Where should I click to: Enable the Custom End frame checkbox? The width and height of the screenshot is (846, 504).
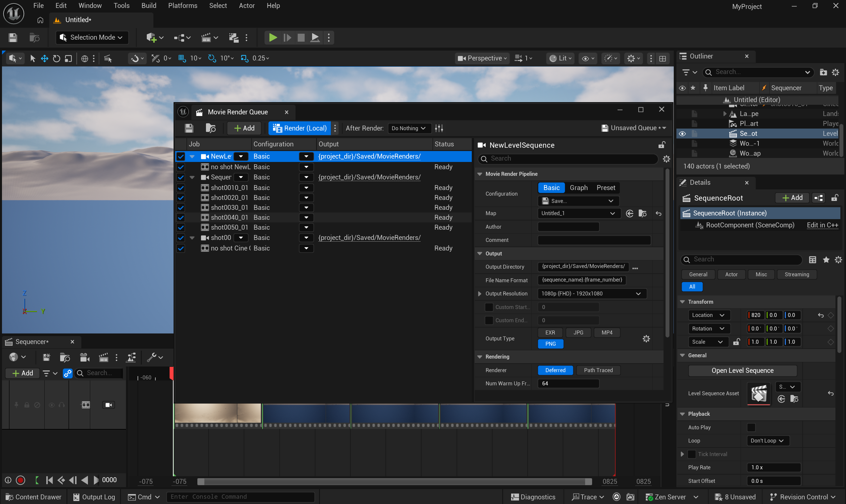coord(489,320)
